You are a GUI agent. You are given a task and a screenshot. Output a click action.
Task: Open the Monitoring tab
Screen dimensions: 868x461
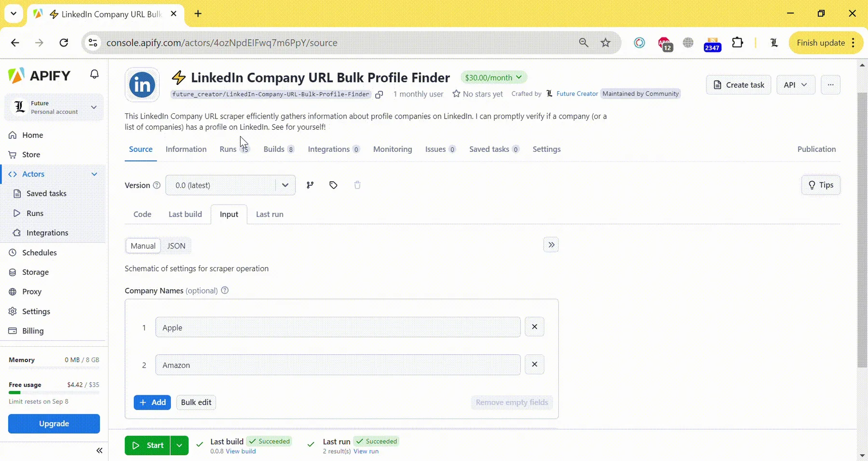393,149
